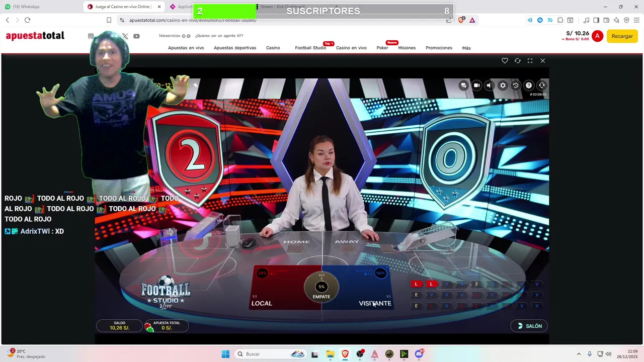
Task: Open File Explorer from the taskbar
Action: [330, 354]
